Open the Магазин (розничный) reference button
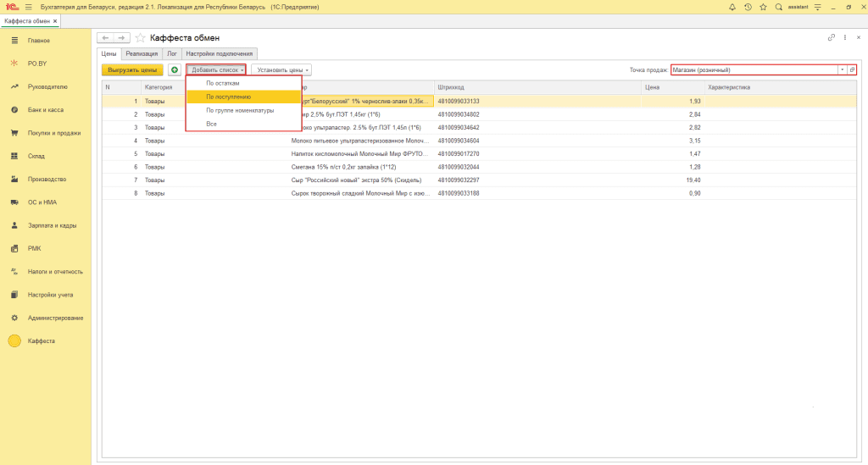Viewport: 868px width, 465px height. (852, 69)
